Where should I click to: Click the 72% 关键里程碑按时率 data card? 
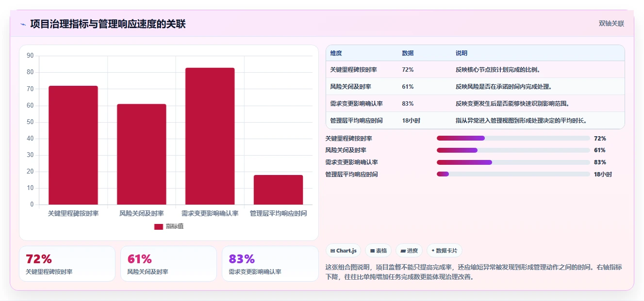tap(67, 264)
